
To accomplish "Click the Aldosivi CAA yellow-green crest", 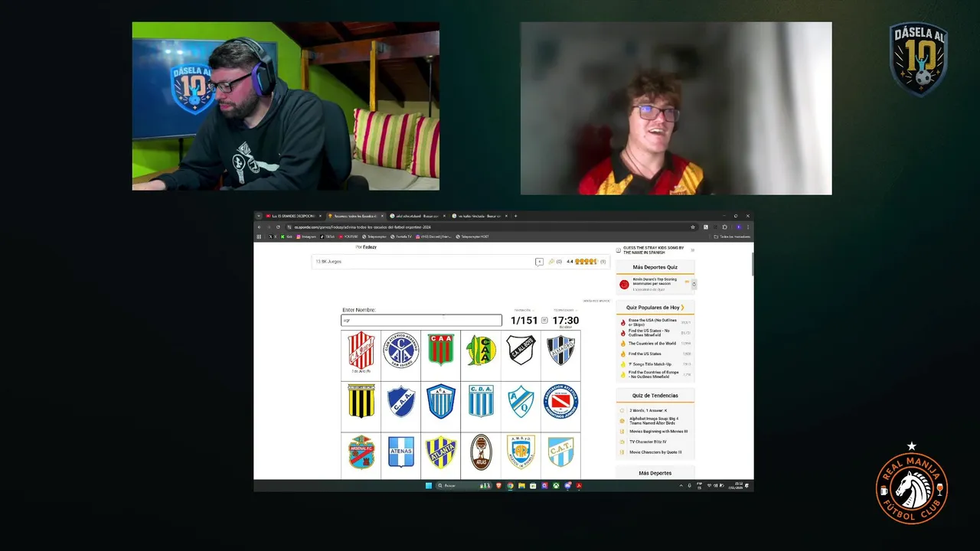I will pyautogui.click(x=481, y=350).
